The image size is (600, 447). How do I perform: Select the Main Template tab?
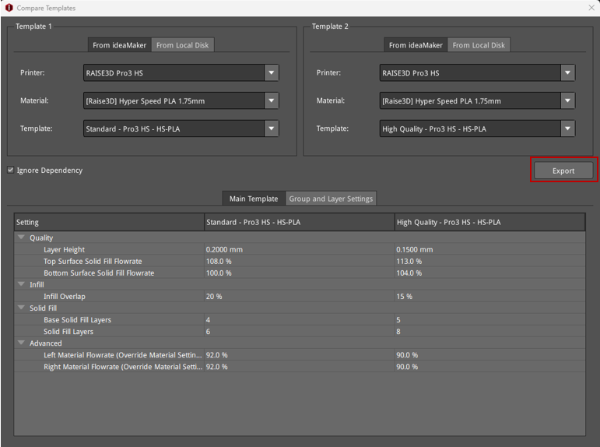[x=253, y=198]
